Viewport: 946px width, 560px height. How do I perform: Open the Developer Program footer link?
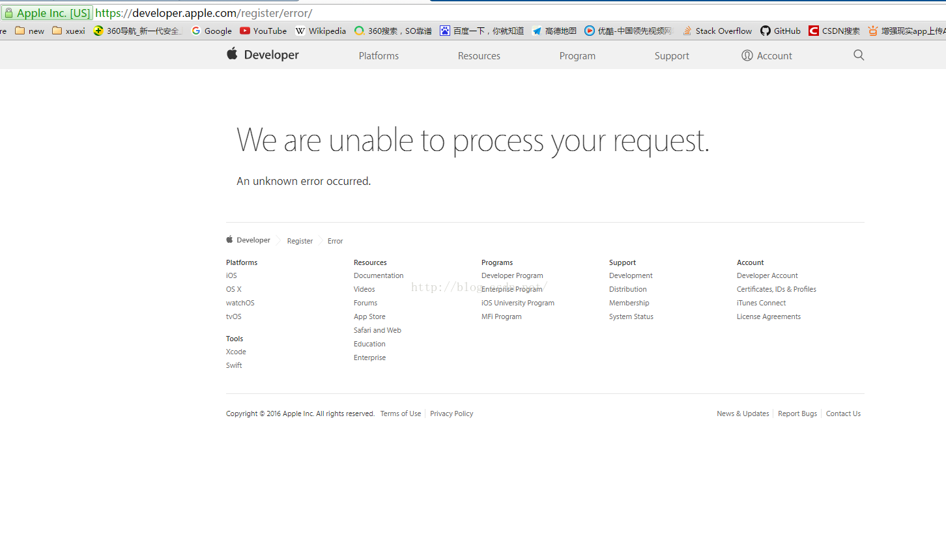pyautogui.click(x=512, y=275)
